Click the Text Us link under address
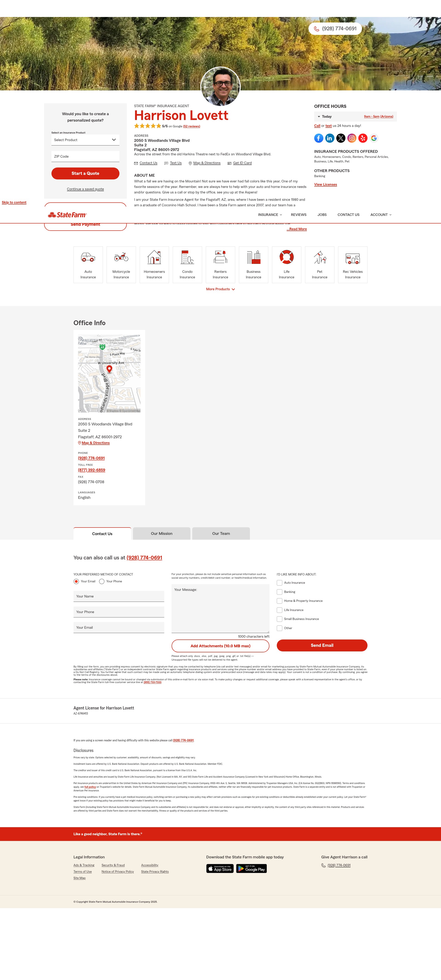 tap(173, 163)
